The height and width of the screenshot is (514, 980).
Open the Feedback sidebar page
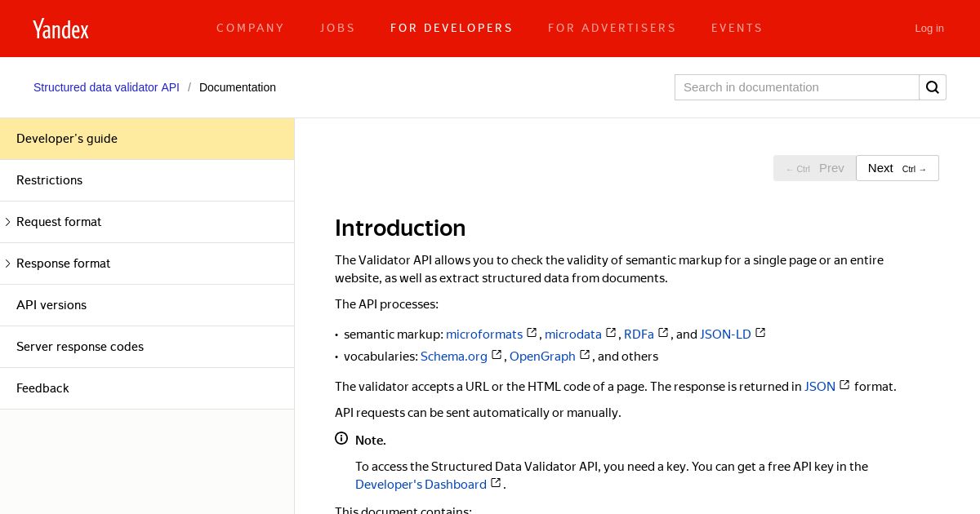coord(147,388)
